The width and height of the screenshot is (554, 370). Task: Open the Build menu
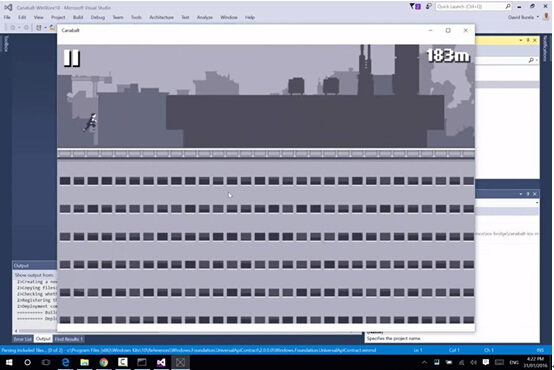78,17
